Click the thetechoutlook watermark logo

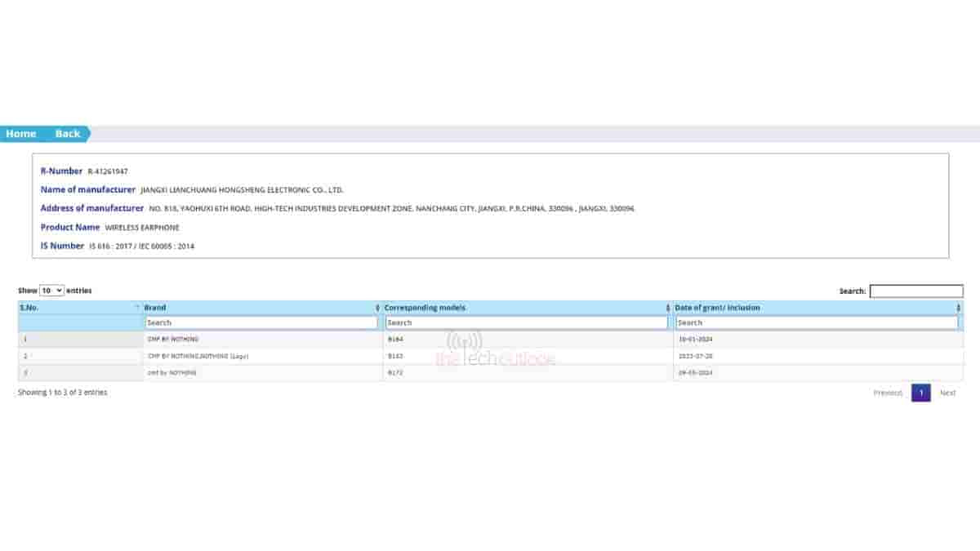pos(494,350)
